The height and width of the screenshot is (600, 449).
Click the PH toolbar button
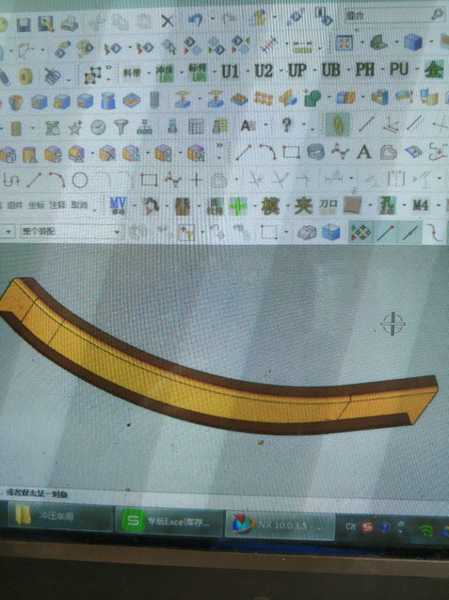tap(365, 70)
